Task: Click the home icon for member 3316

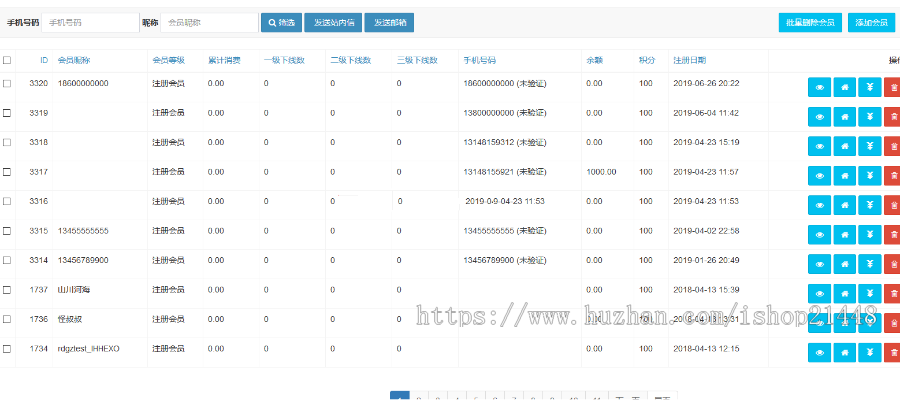Action: [844, 205]
